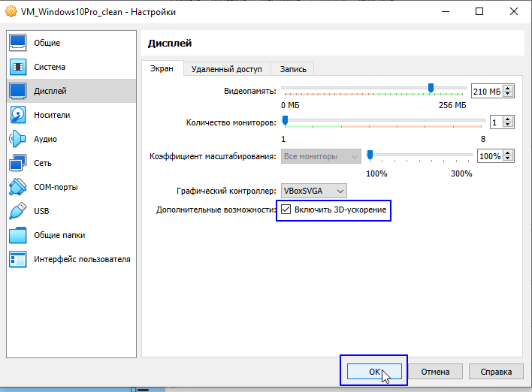This screenshot has width=532, height=392.
Task: Open the Носители disk icon
Action: tap(18, 115)
